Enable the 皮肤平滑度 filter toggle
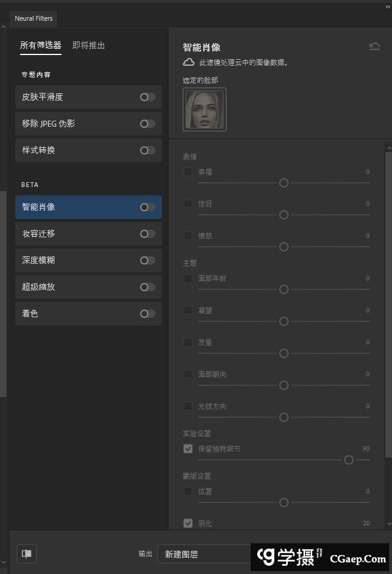Image resolution: width=392 pixels, height=574 pixels. [147, 97]
